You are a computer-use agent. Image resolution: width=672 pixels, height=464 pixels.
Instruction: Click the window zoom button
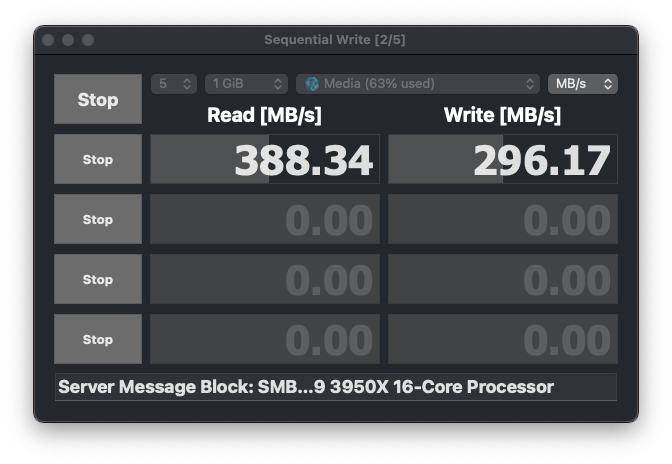click(88, 40)
